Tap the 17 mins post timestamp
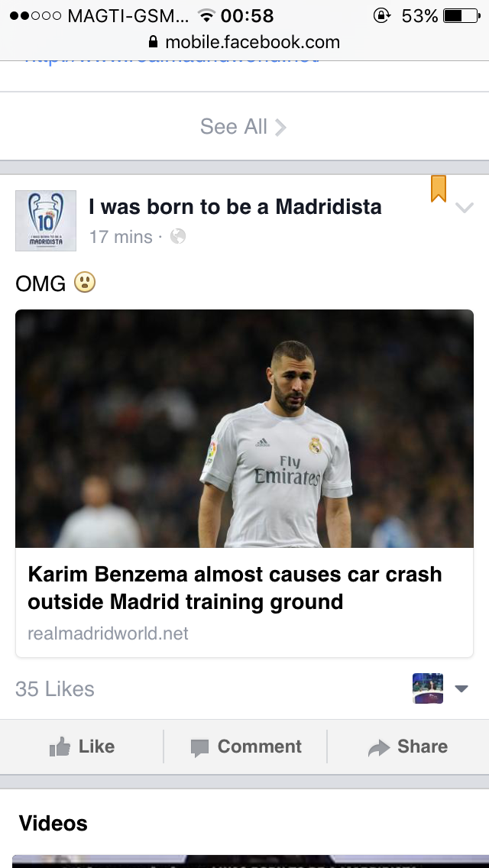This screenshot has height=868, width=489. coord(121,237)
